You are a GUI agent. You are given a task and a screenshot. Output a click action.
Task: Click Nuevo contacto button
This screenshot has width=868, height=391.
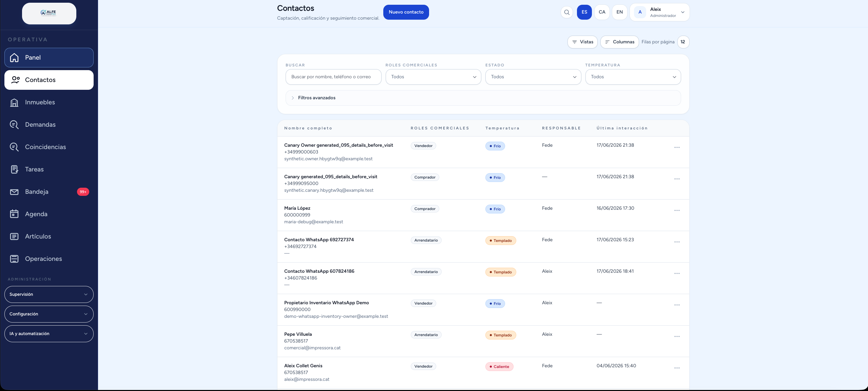[406, 12]
